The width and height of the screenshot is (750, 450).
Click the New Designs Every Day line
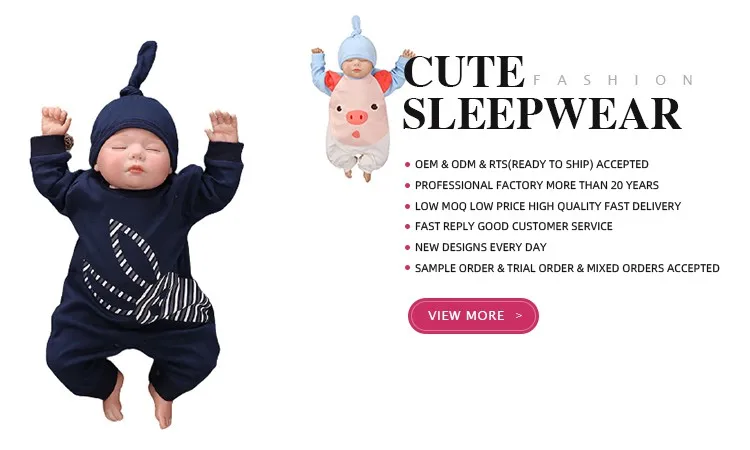point(481,247)
